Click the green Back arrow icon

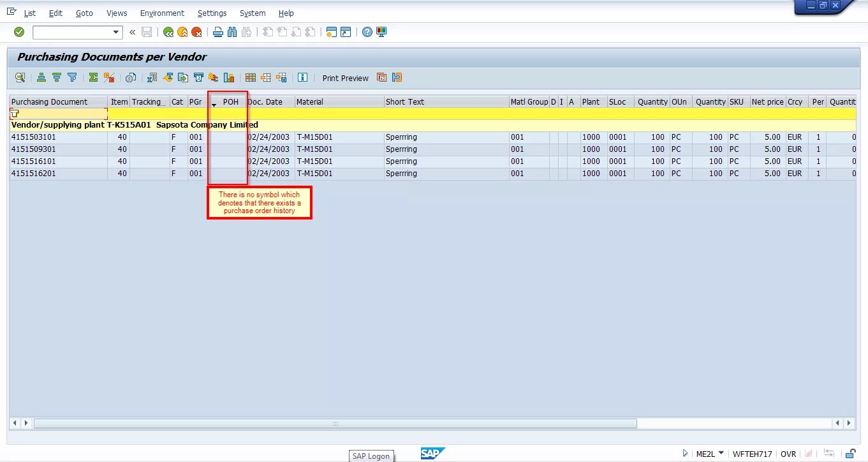(168, 32)
